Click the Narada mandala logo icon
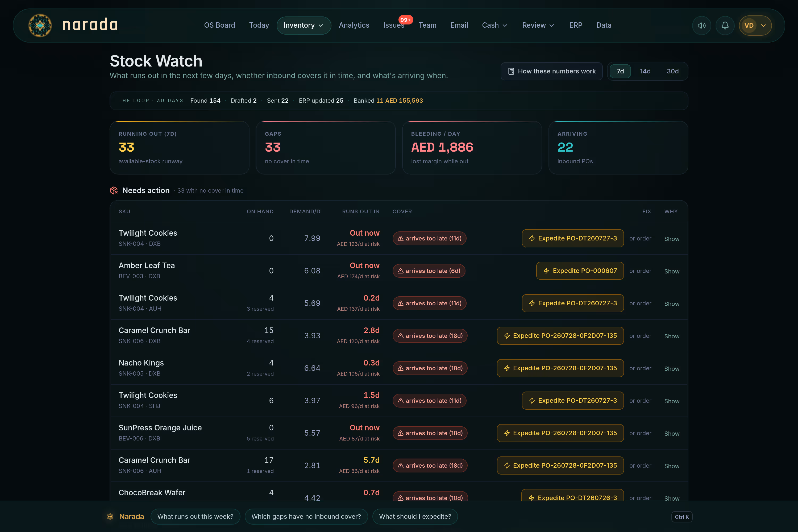 point(40,26)
